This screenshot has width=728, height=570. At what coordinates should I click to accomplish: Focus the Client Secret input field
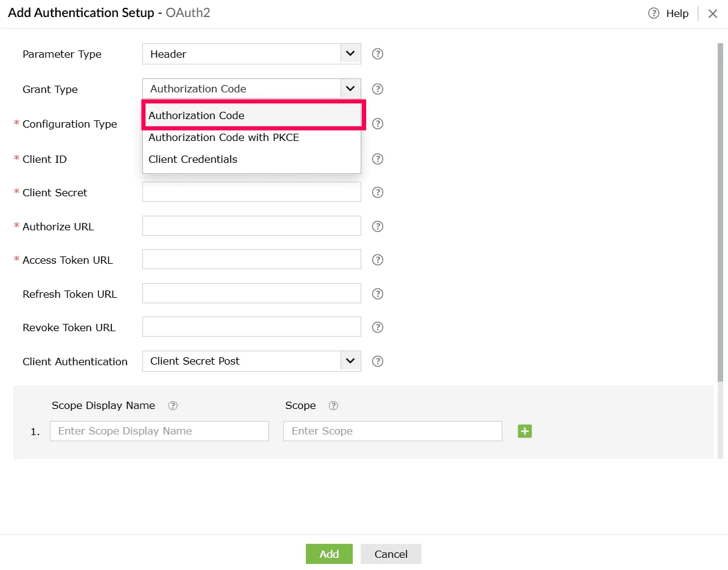click(252, 192)
